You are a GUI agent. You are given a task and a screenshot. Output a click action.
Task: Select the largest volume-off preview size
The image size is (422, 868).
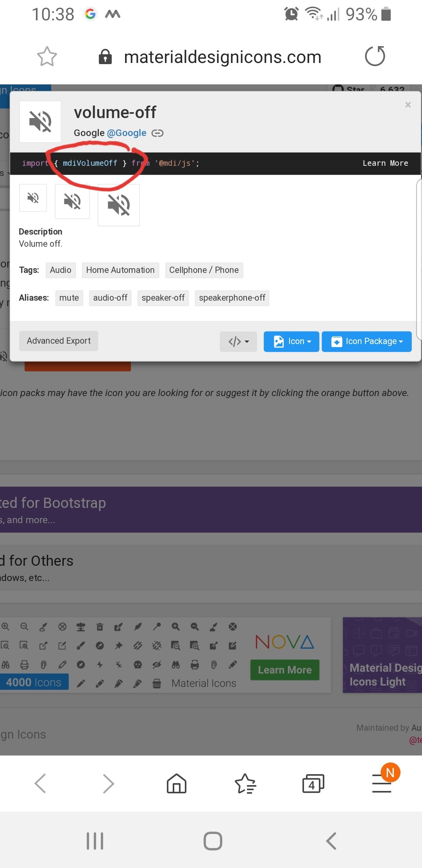tap(119, 205)
